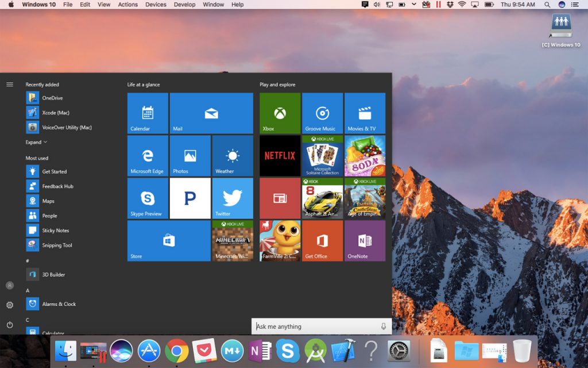Open the Weather tile

[x=233, y=156]
